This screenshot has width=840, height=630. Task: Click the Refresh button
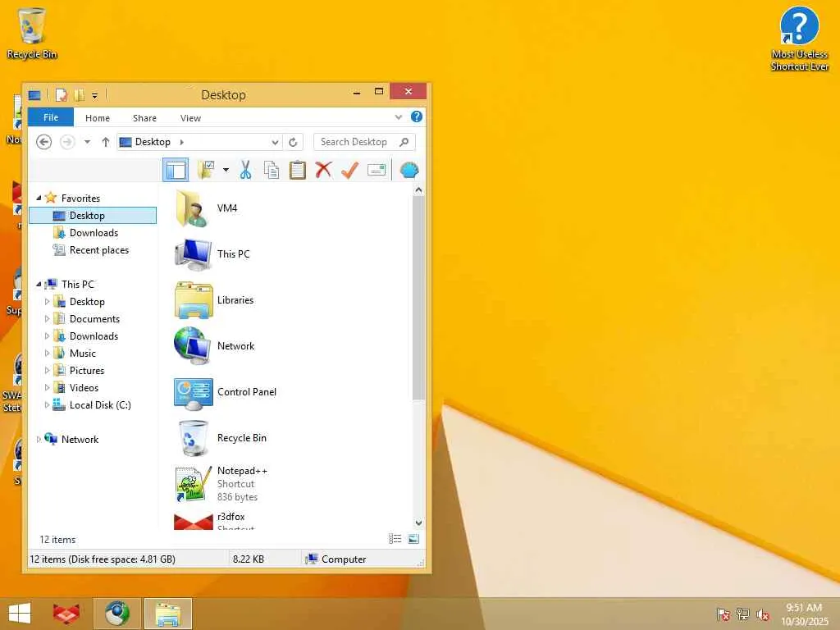coord(293,143)
